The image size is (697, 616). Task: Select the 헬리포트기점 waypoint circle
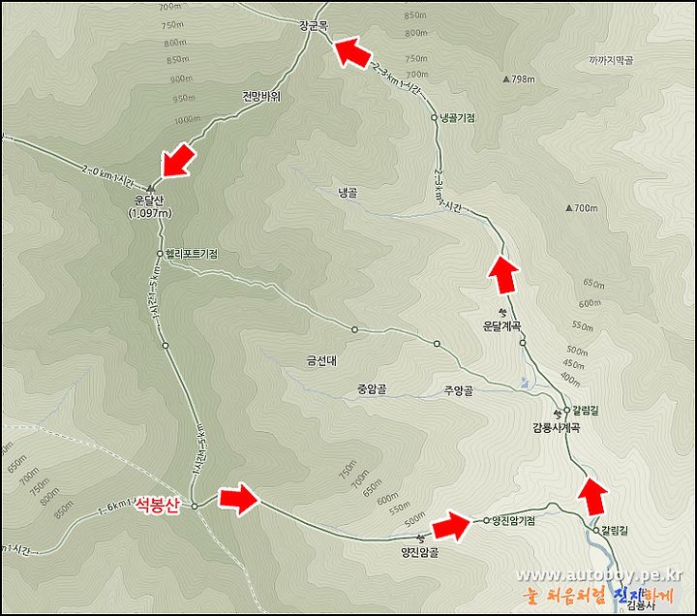pos(160,254)
